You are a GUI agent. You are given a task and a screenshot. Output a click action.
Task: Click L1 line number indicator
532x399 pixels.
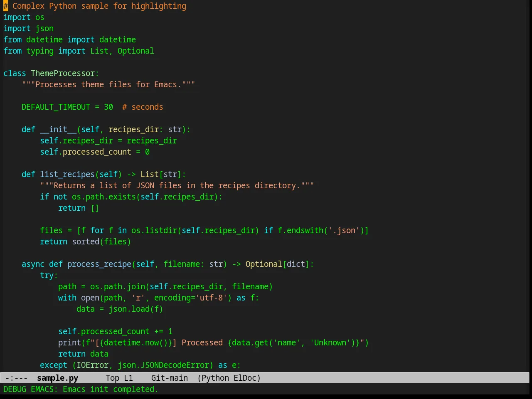128,378
